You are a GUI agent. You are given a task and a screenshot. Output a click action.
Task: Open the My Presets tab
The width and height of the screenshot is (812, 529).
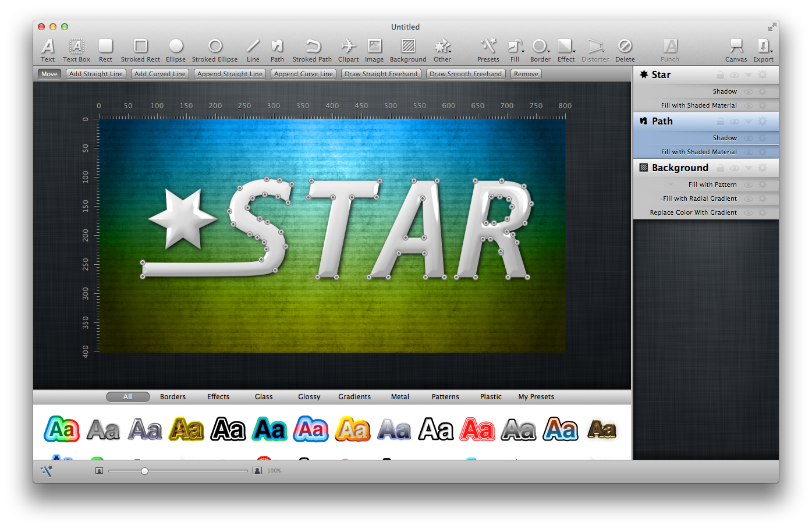(536, 397)
